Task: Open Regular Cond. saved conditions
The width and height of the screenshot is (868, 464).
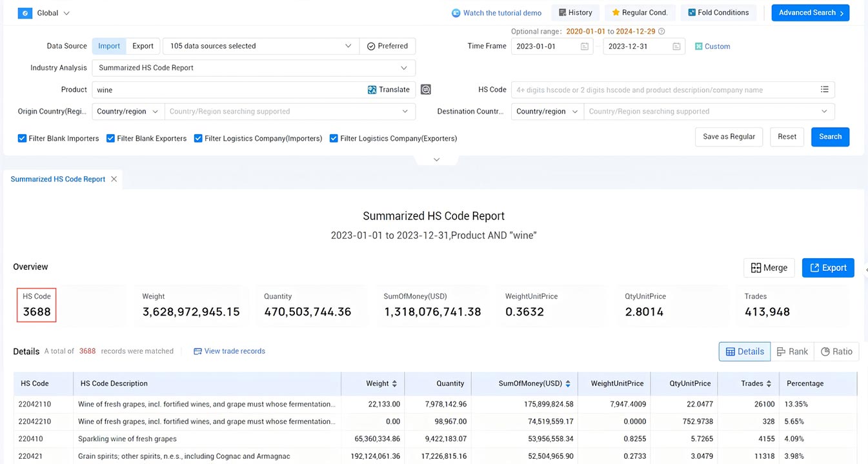Action: (640, 12)
